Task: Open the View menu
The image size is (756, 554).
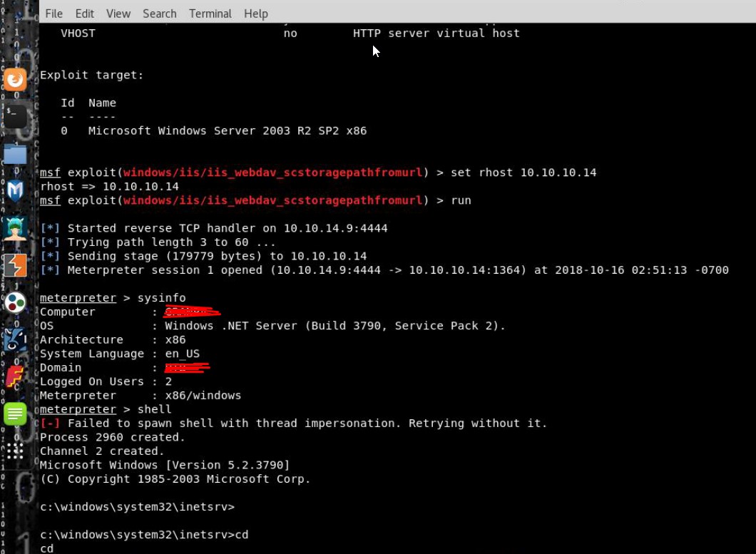Action: pyautogui.click(x=118, y=14)
